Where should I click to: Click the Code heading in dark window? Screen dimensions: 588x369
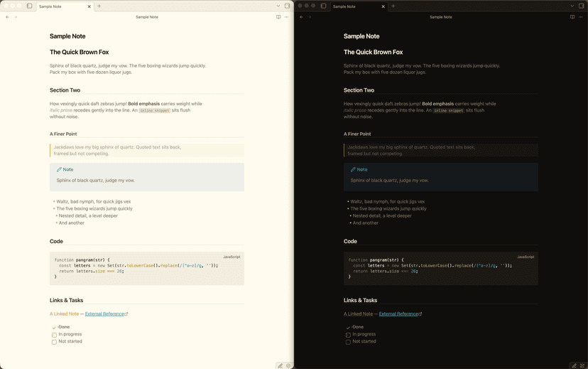[x=350, y=241]
